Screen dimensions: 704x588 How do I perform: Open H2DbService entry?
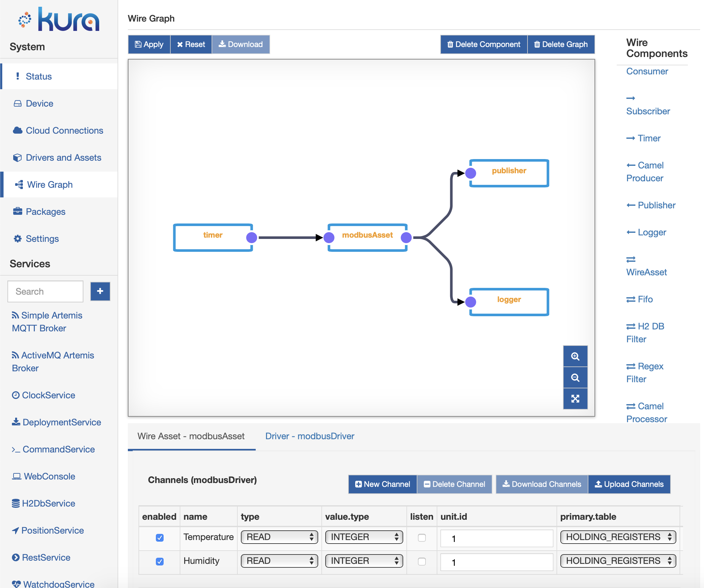(43, 504)
